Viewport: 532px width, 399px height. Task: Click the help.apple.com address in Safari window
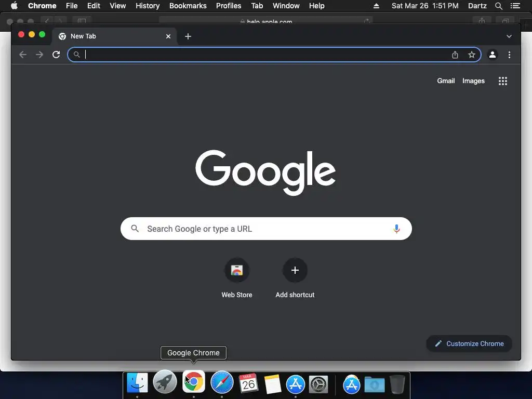270,22
